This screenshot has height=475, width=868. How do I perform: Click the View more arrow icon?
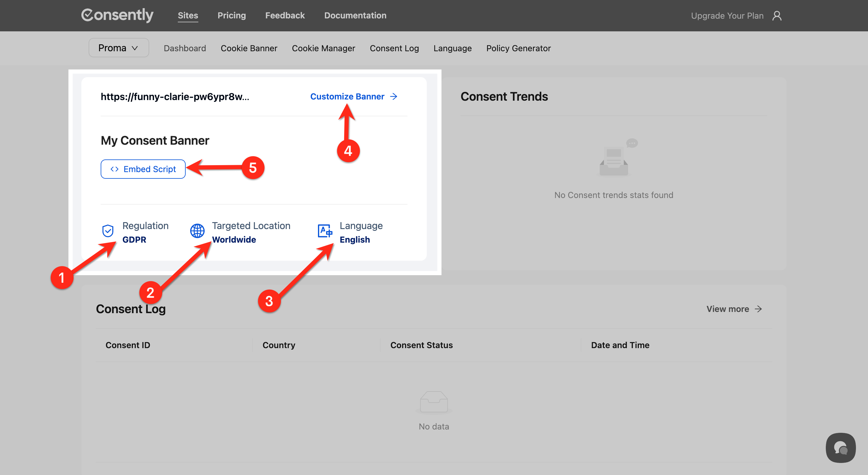pyautogui.click(x=758, y=309)
